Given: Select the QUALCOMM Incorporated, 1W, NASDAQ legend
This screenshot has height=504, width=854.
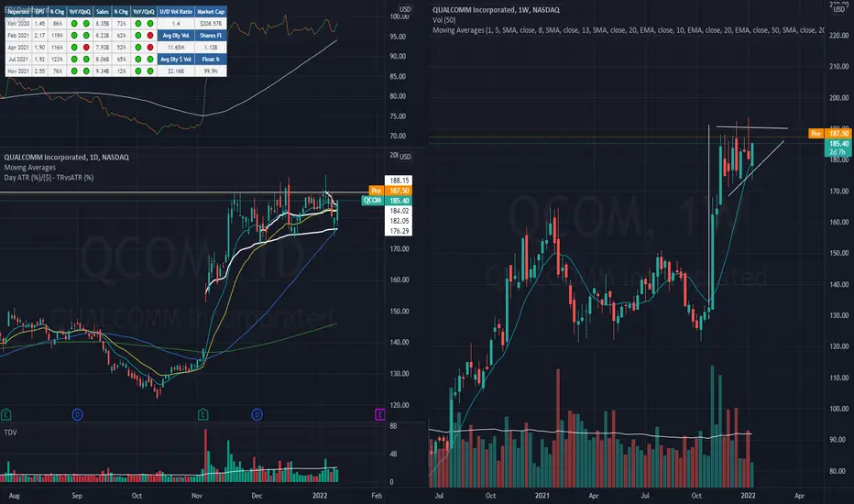Looking at the screenshot, I should pyautogui.click(x=496, y=10).
